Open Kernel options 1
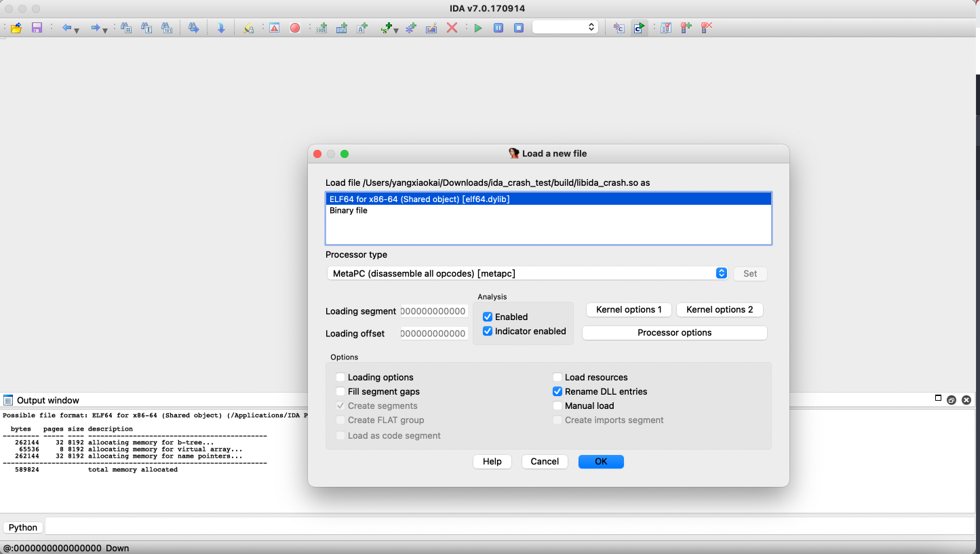This screenshot has width=980, height=554. [629, 309]
